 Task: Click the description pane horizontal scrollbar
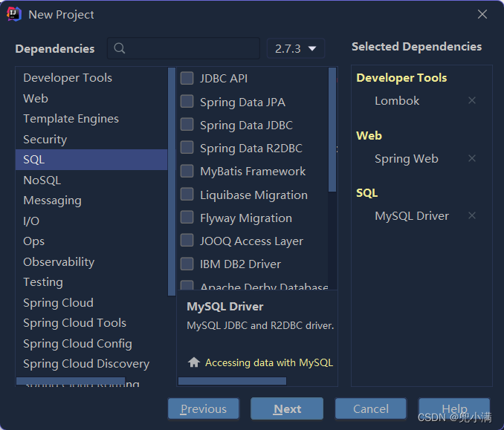point(232,381)
